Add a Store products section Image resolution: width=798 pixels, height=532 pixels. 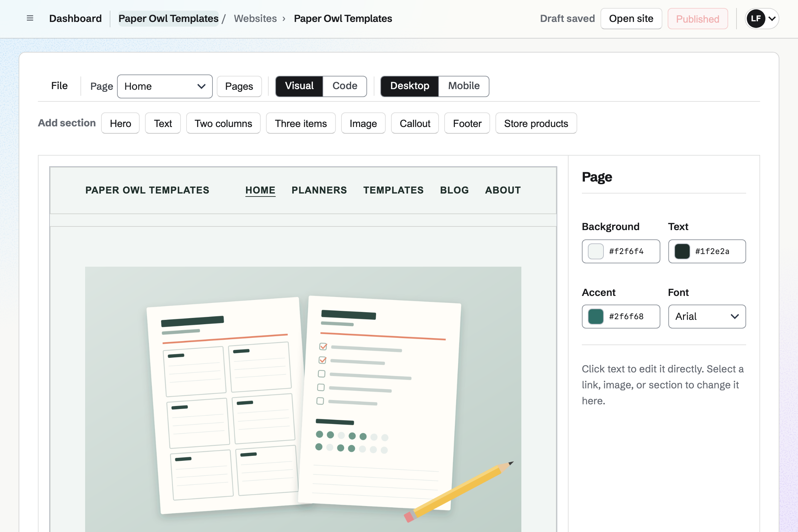pos(536,123)
